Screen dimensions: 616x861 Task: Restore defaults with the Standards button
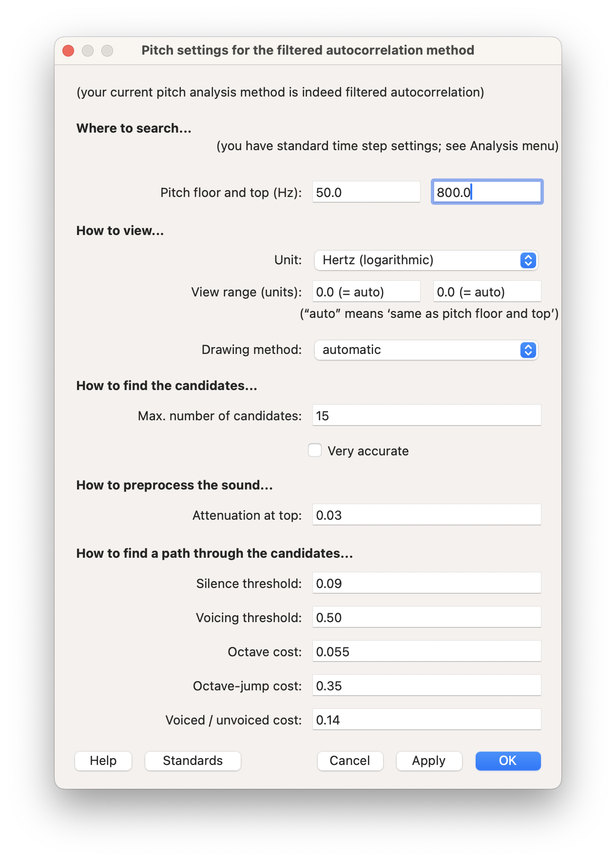click(193, 761)
